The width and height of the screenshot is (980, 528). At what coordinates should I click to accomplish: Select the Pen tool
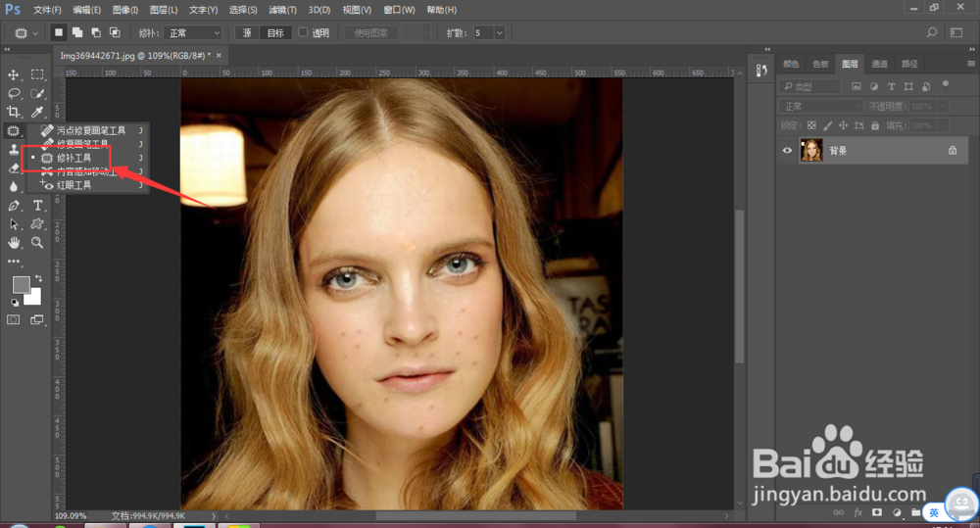[x=13, y=206]
